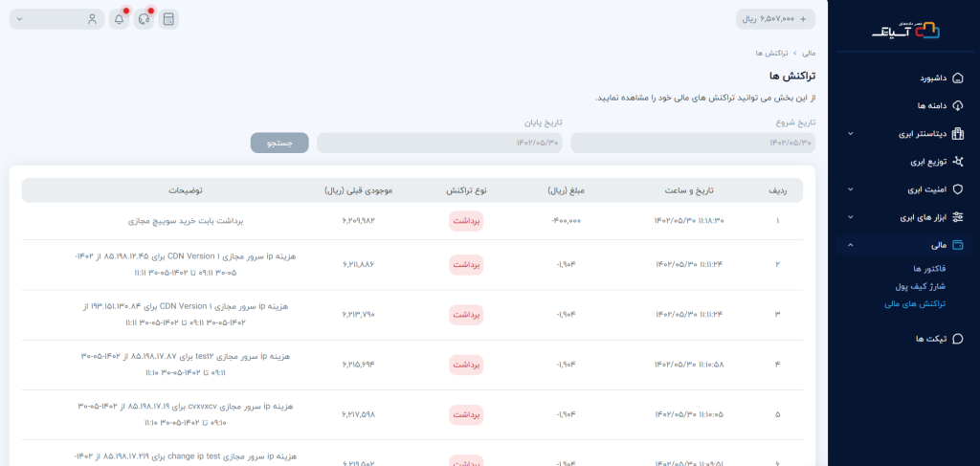Image resolution: width=980 pixels, height=466 pixels.
Task: Click the داشبورد home icon
Action: tap(958, 78)
